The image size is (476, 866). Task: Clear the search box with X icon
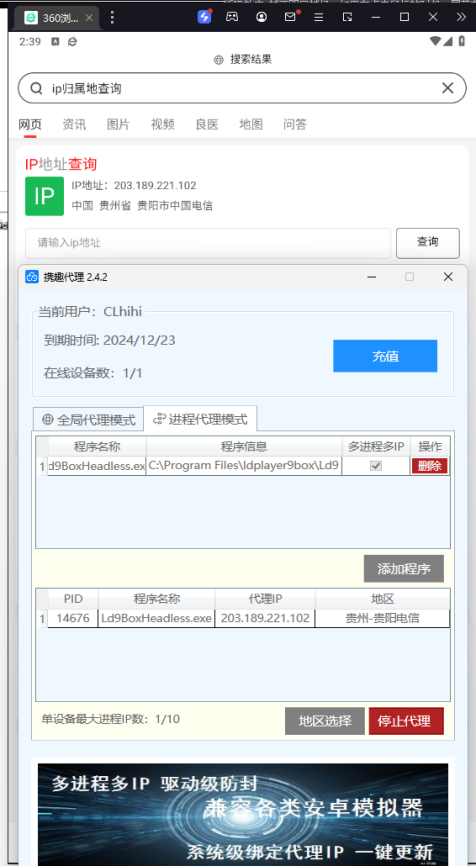(x=447, y=88)
